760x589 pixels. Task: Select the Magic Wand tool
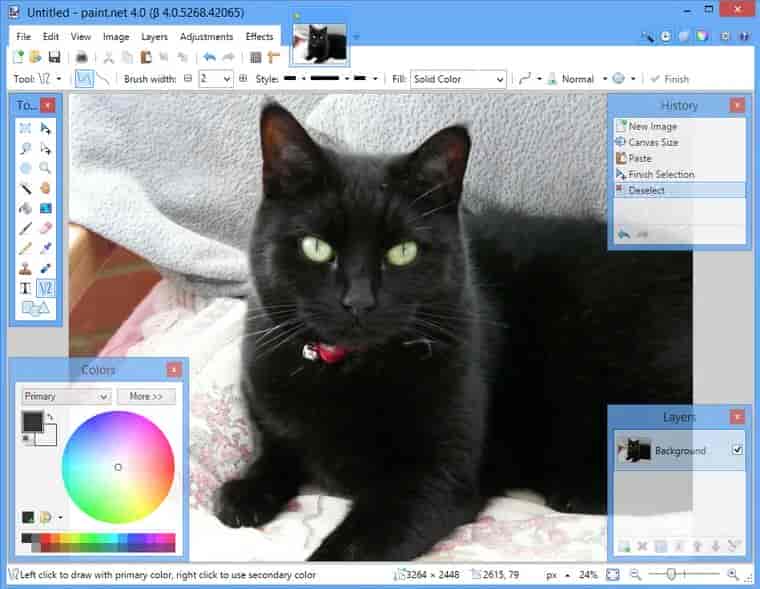point(25,188)
